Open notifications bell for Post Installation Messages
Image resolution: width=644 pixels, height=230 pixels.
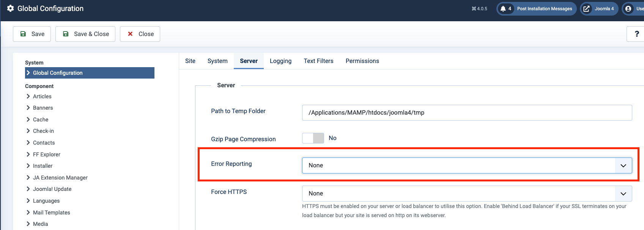(503, 9)
